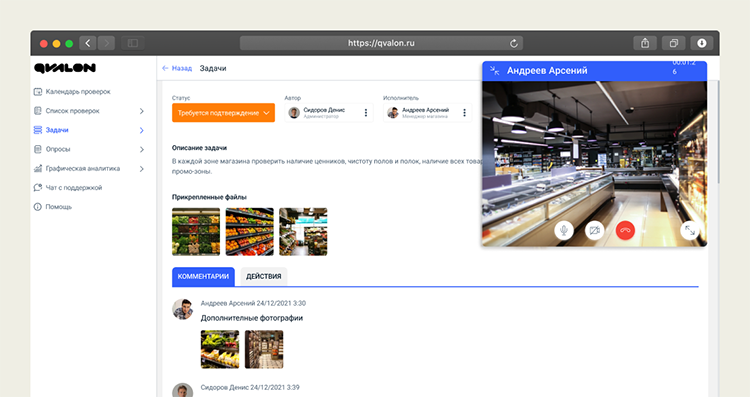Image resolution: width=750 pixels, height=397 pixels.
Task: Expand the Графическая аналитика chevron
Action: [142, 169]
